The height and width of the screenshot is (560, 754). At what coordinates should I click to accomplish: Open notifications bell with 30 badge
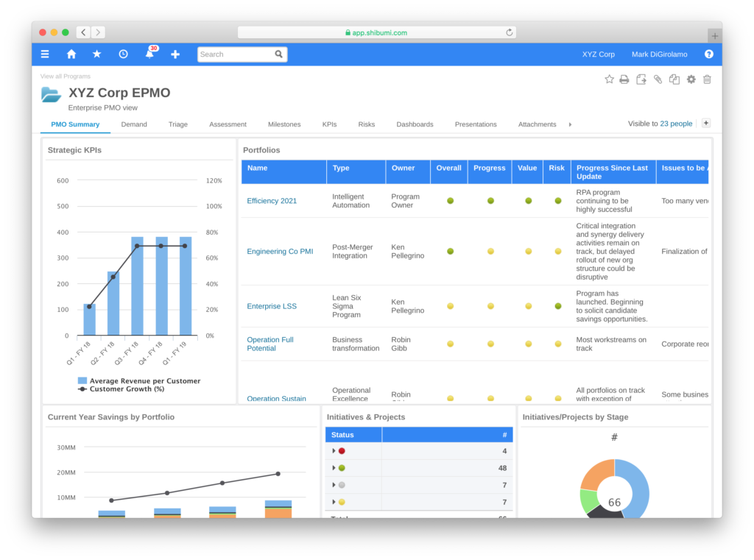coord(149,54)
